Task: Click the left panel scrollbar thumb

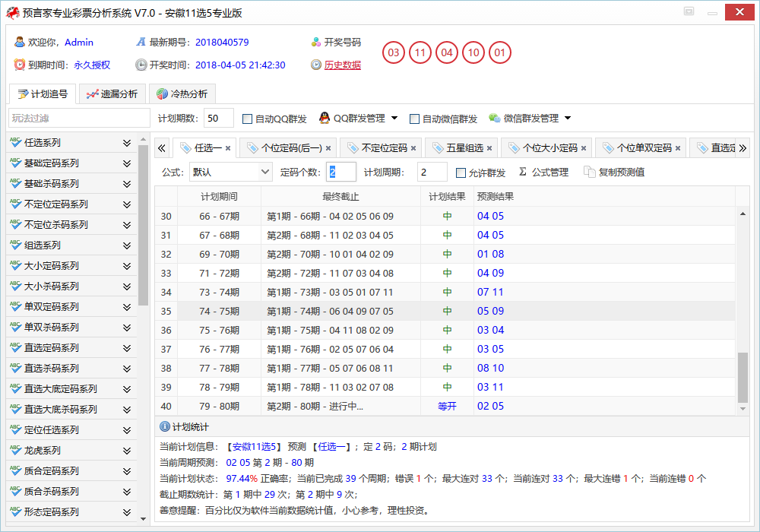Action: [x=143, y=225]
